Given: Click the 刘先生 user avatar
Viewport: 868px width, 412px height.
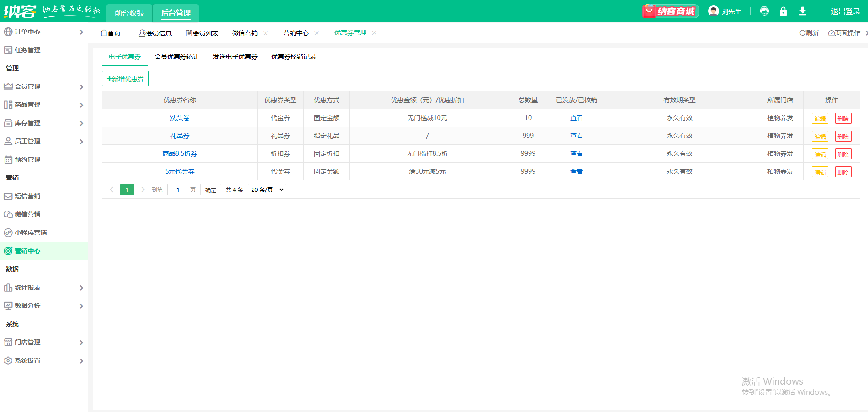Looking at the screenshot, I should pyautogui.click(x=714, y=11).
